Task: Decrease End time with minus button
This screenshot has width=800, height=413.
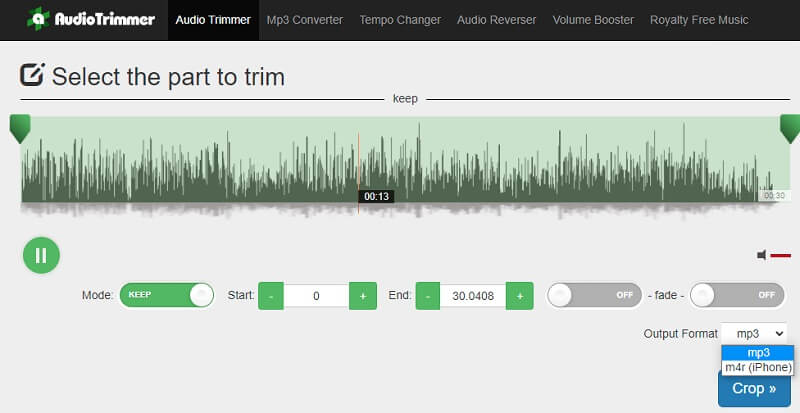Action: tap(427, 295)
